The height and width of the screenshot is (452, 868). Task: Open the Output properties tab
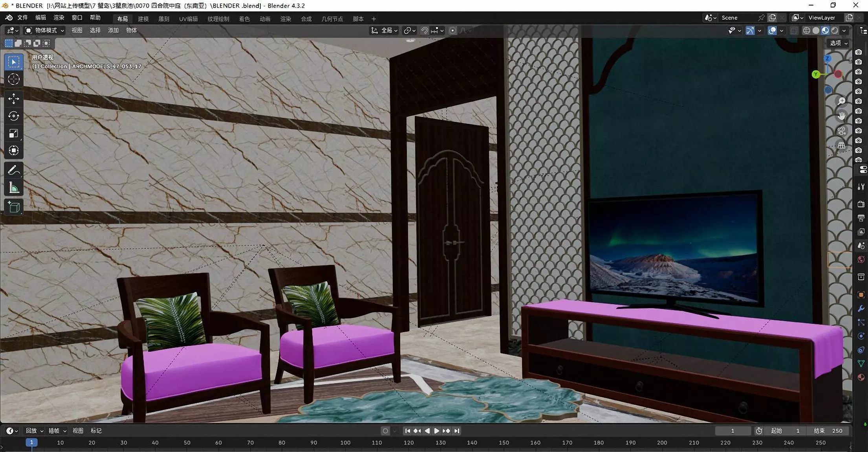click(x=861, y=218)
